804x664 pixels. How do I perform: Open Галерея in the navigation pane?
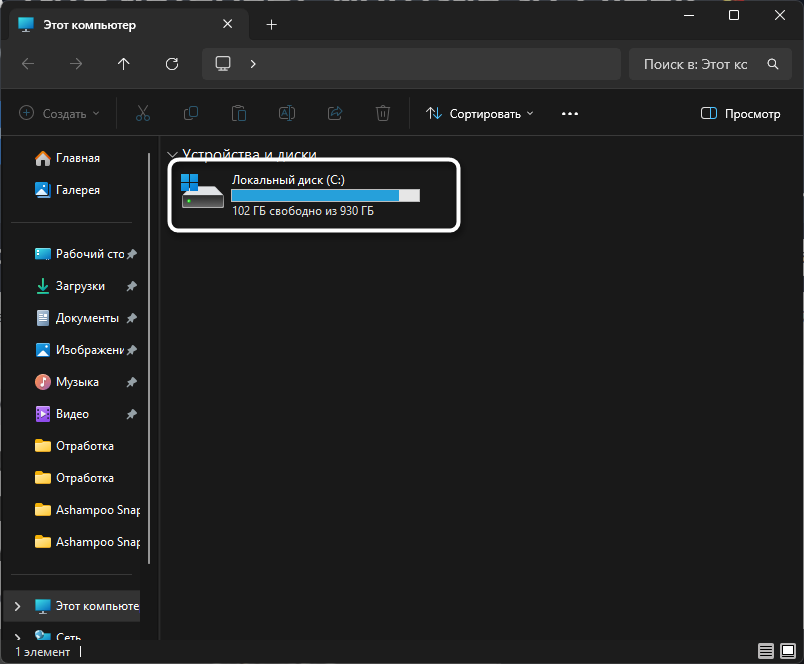click(x=77, y=190)
